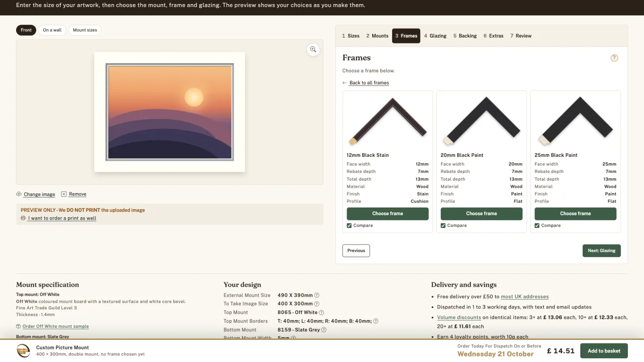Click the Mount specification heading
Screen dimensions: 644x362
coord(47,285)
